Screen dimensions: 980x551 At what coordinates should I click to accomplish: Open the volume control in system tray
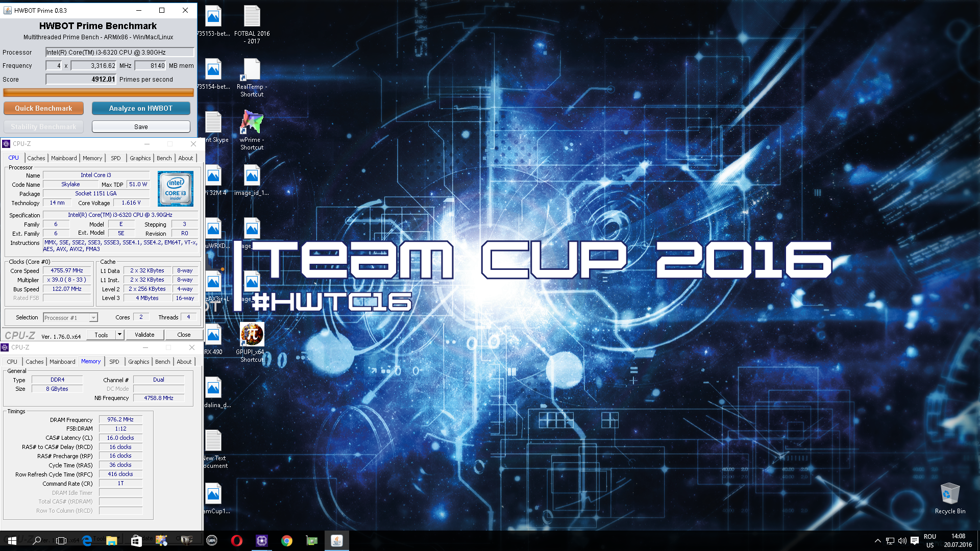[902, 541]
